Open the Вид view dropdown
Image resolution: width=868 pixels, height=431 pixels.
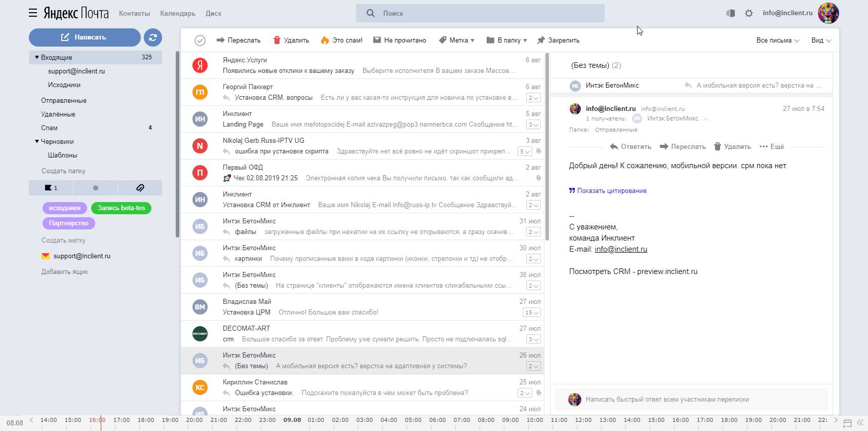tap(821, 40)
